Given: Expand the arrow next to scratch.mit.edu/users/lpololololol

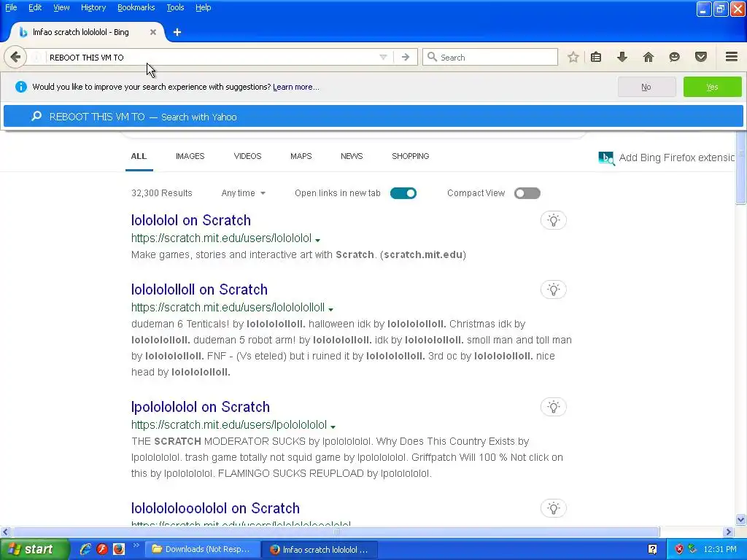Looking at the screenshot, I should (x=333, y=427).
